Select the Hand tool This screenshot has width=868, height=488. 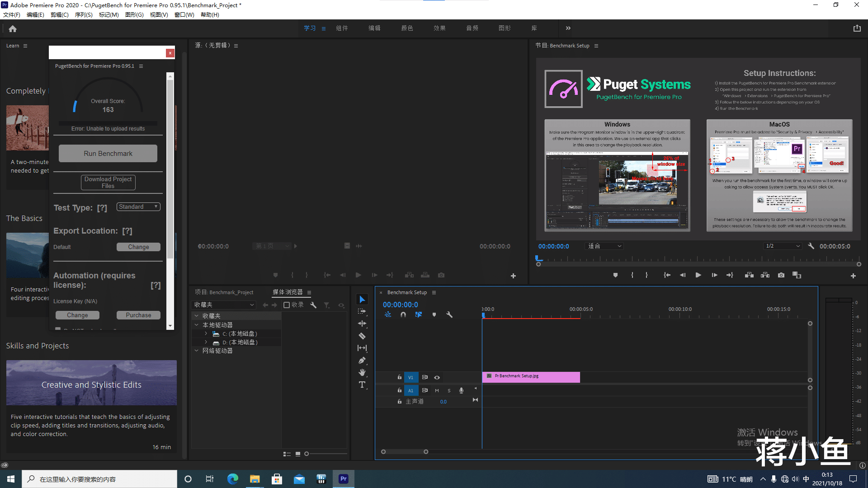362,372
